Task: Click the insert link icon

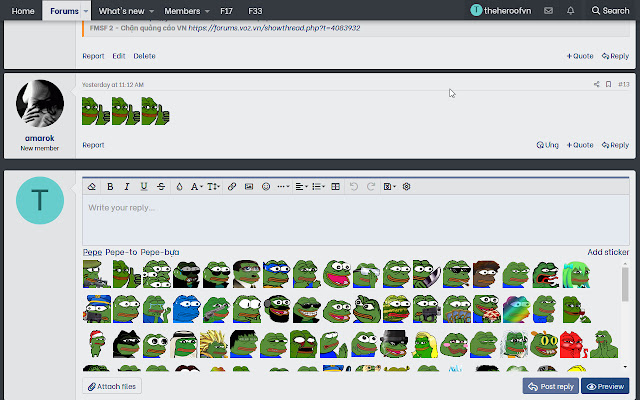Action: pos(232,186)
